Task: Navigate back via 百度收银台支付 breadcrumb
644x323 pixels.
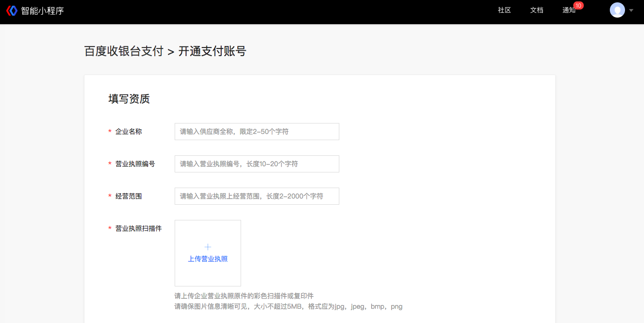Action: 124,51
